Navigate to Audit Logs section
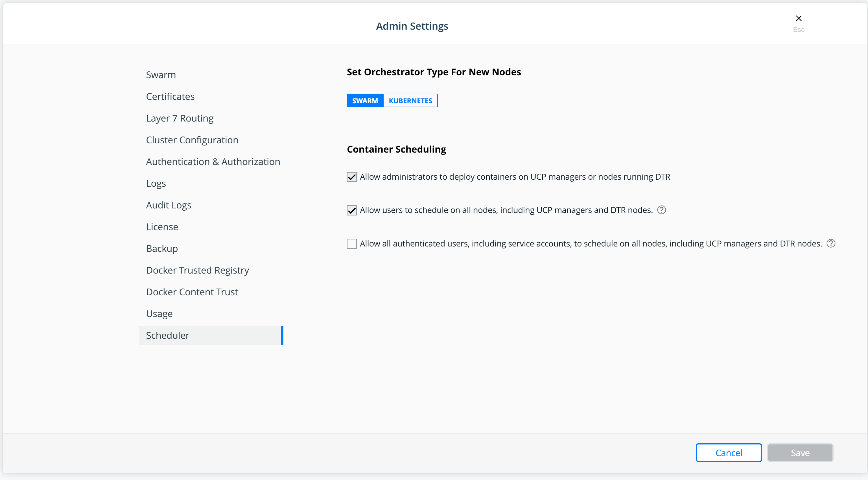This screenshot has width=868, height=480. [x=169, y=205]
